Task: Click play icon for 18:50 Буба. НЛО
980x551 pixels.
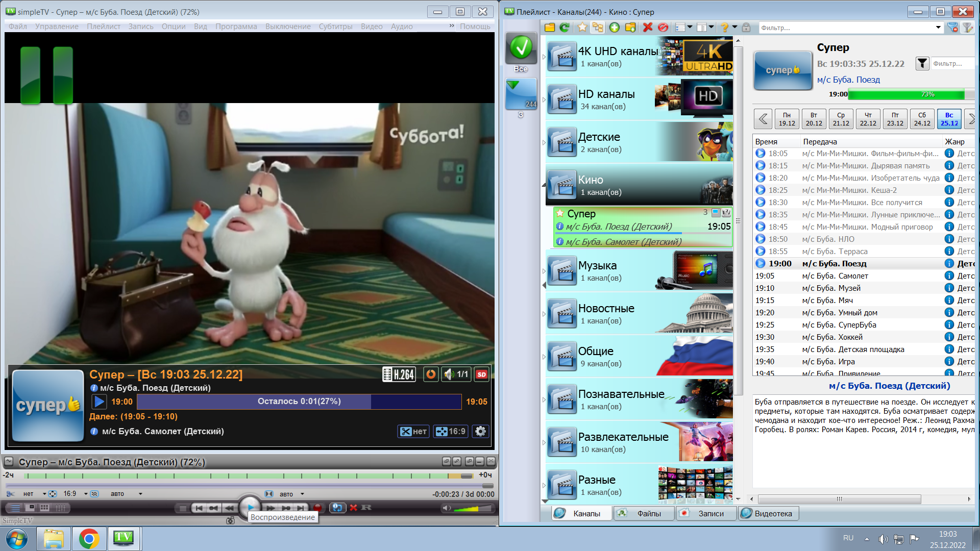Action: tap(761, 239)
